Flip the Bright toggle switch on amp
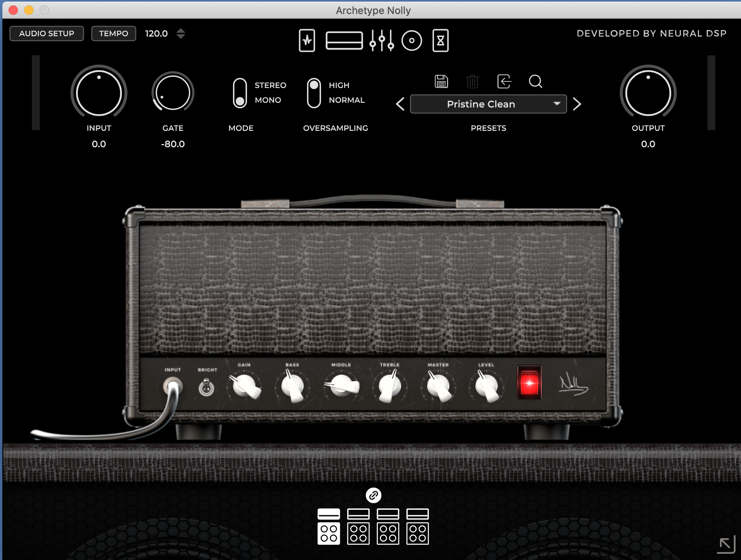The image size is (741, 560). pyautogui.click(x=206, y=387)
